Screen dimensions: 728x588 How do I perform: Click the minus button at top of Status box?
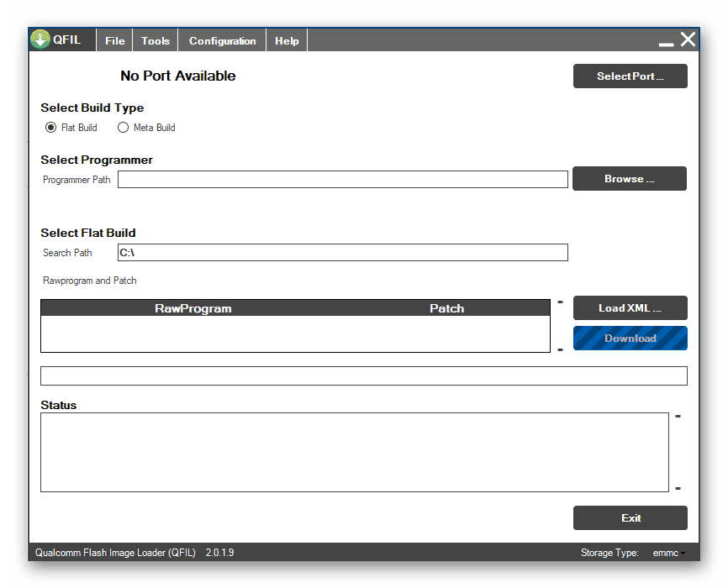pos(678,417)
